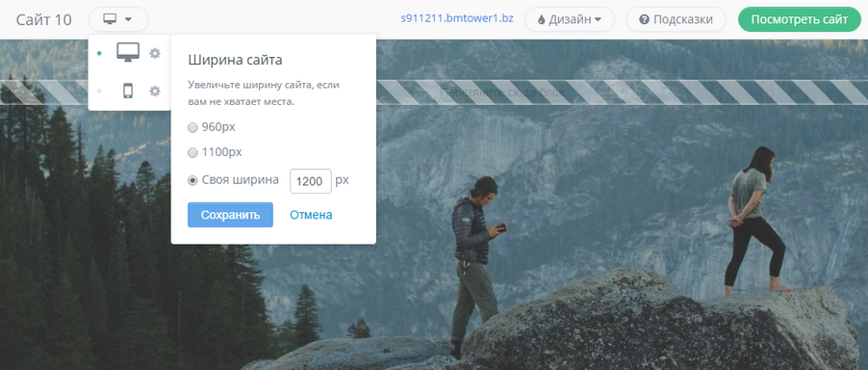The image size is (868, 370).
Task: Click the caret arrow in Дизайн button
Action: (x=598, y=20)
